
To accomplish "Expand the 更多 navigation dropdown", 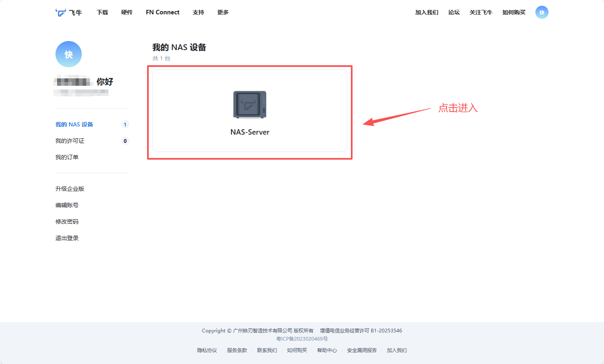I will coord(223,12).
